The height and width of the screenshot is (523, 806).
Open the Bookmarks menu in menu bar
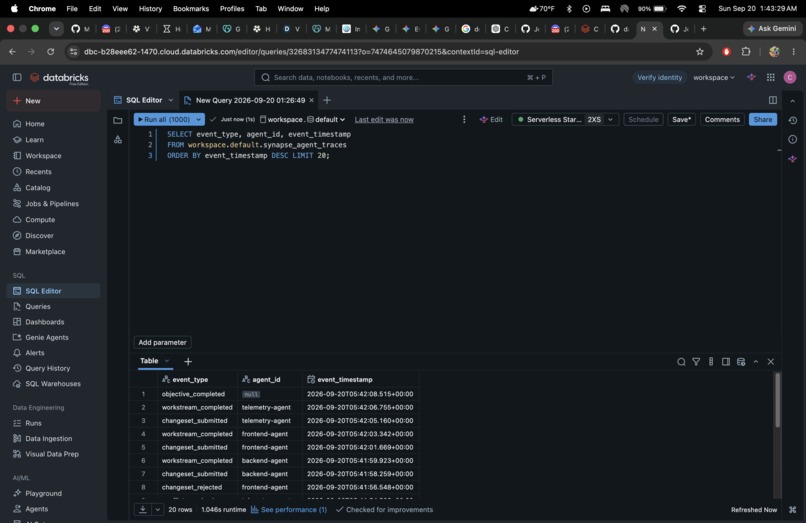pos(191,9)
